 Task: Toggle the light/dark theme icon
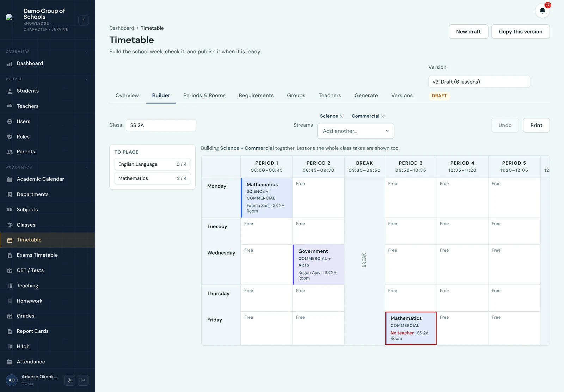tap(70, 380)
